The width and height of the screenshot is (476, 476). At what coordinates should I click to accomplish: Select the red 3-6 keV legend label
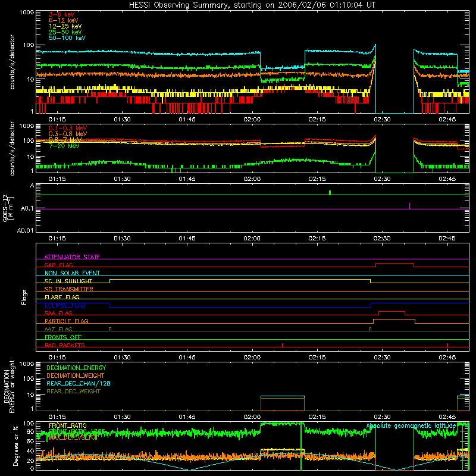62,14
